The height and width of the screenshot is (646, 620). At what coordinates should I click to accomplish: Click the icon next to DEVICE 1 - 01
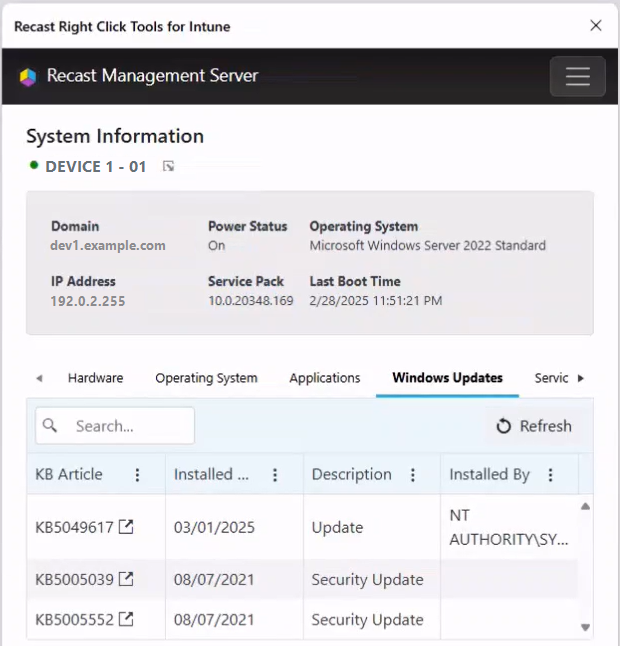(x=168, y=167)
